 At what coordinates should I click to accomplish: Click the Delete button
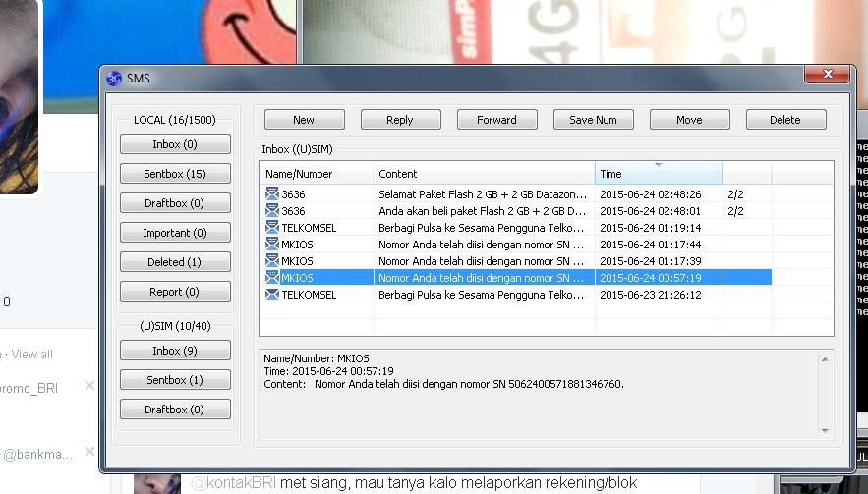[x=786, y=120]
